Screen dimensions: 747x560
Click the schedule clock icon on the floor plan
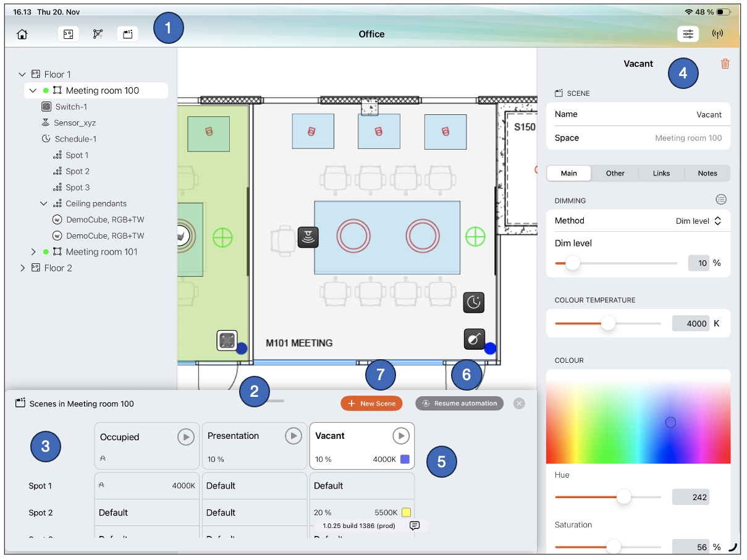474,302
